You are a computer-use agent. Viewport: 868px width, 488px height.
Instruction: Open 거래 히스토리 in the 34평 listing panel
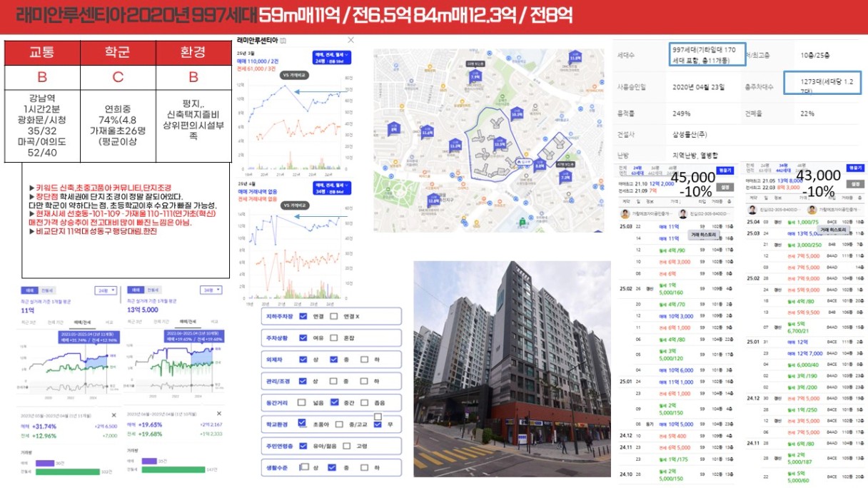(x=832, y=231)
